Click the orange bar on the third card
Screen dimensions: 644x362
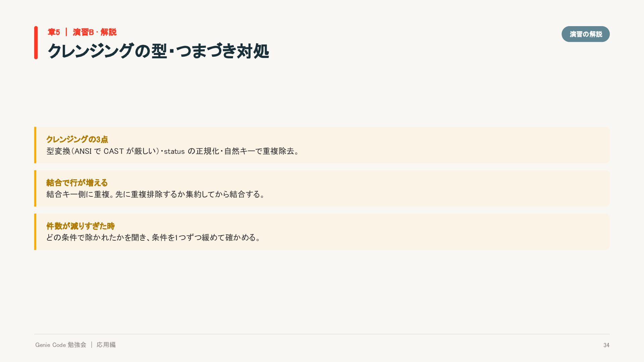35,232
